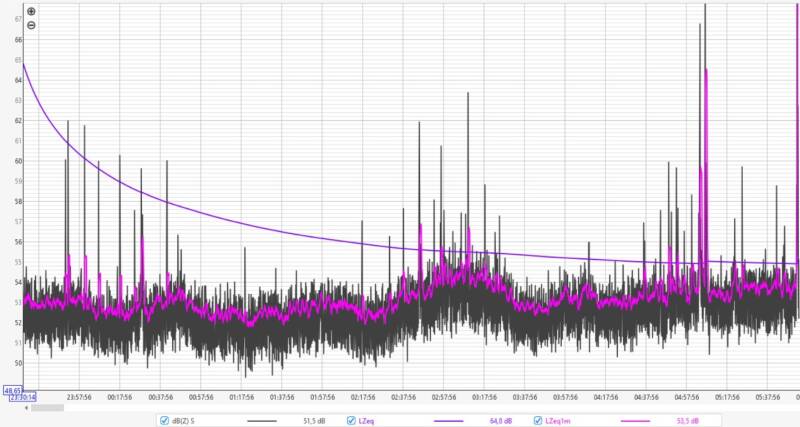
Task: Click the 01:37:56 time axis label
Action: 282,397
